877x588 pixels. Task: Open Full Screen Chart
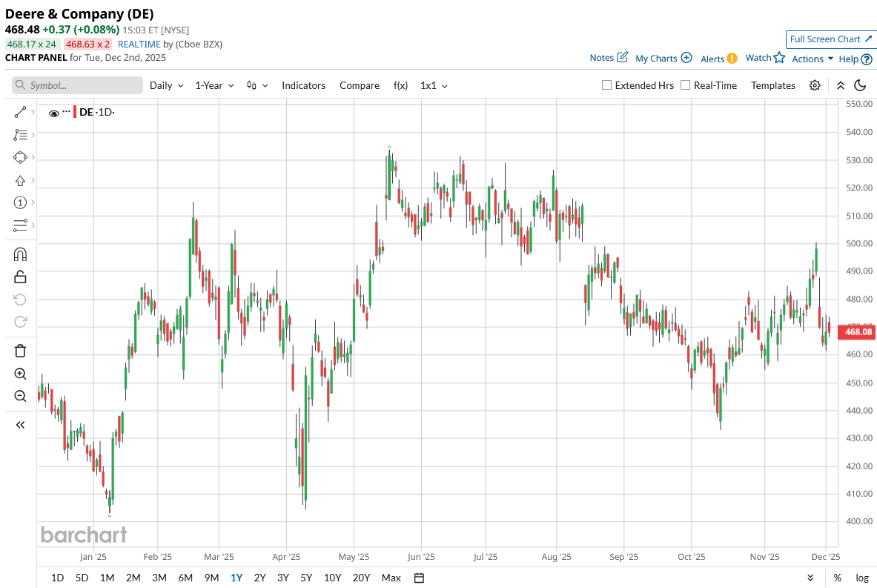click(830, 39)
